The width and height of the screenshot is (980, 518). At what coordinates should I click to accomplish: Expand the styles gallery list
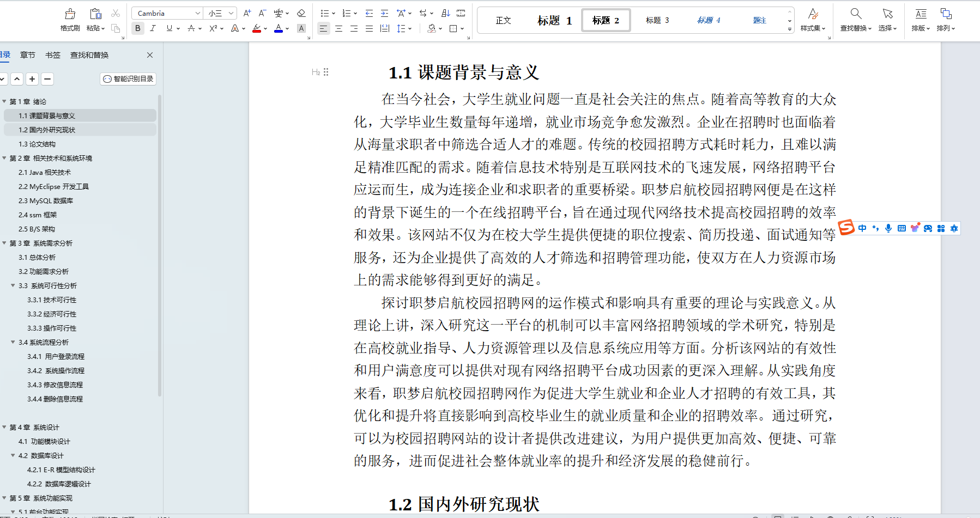(790, 29)
